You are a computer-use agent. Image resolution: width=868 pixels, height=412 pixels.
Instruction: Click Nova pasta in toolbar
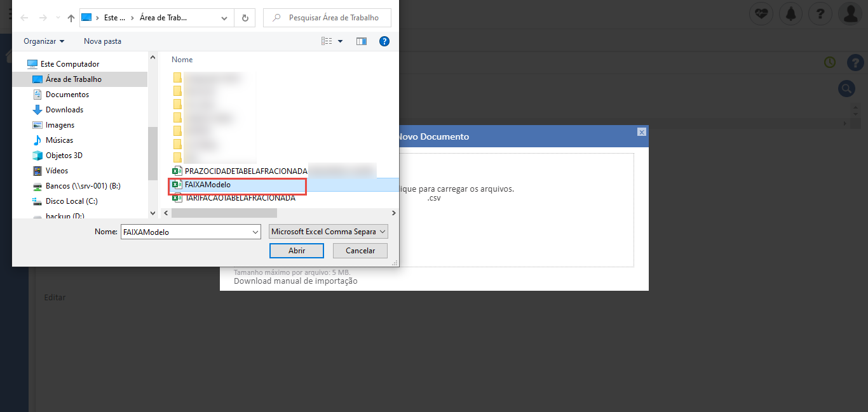[102, 41]
